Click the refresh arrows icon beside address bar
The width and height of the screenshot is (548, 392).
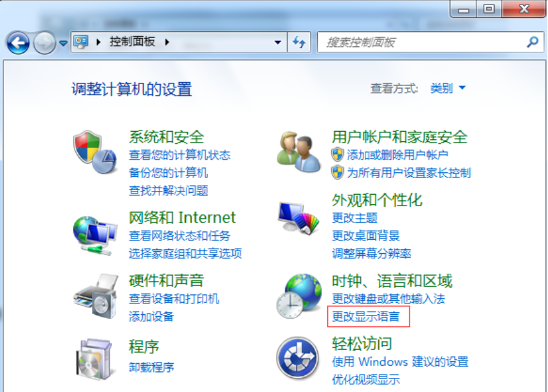pyautogui.click(x=299, y=42)
